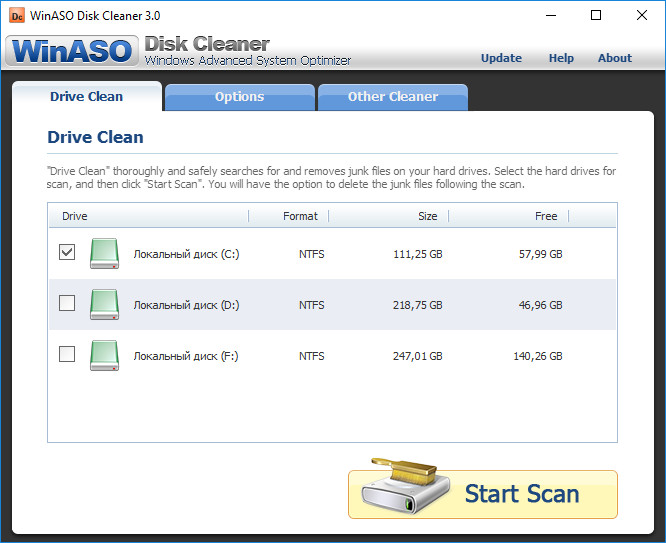Minimize the WinASO Disk Cleaner window
The width and height of the screenshot is (666, 543).
(551, 16)
